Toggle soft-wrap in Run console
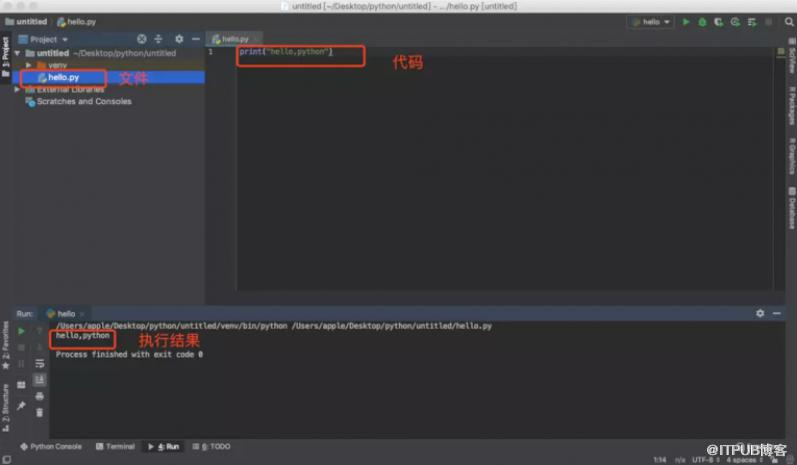The height and width of the screenshot is (465, 797). (x=40, y=363)
